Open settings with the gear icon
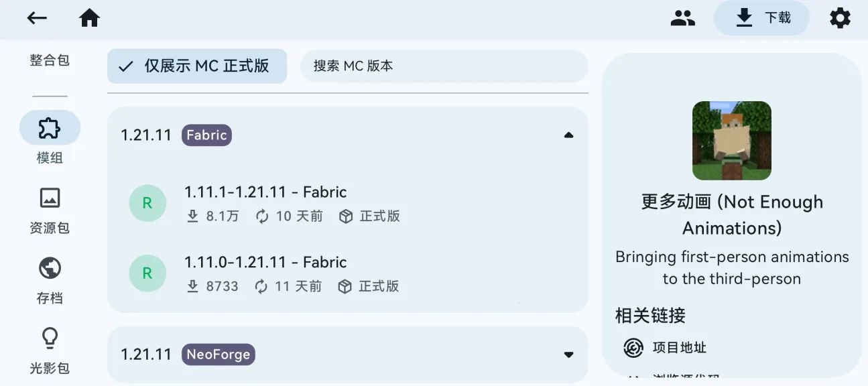868x386 pixels. point(840,18)
